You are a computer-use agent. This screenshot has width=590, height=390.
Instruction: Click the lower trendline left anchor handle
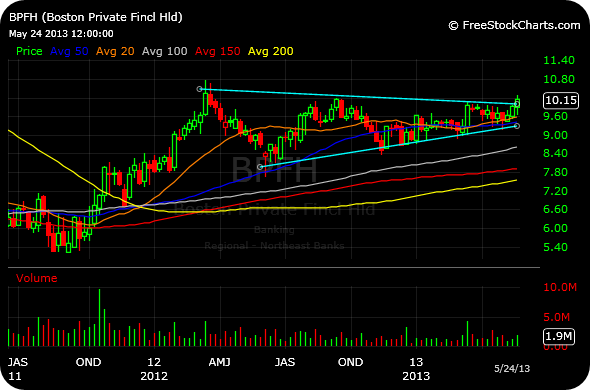(260, 167)
